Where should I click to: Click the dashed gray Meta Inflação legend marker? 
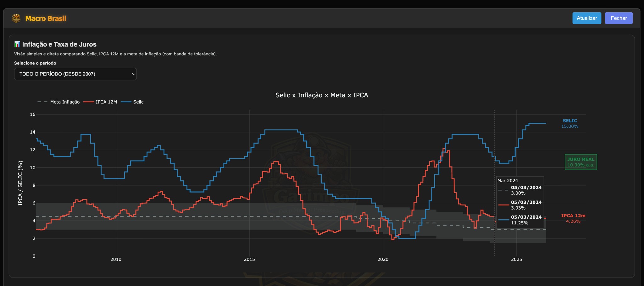pyautogui.click(x=41, y=102)
